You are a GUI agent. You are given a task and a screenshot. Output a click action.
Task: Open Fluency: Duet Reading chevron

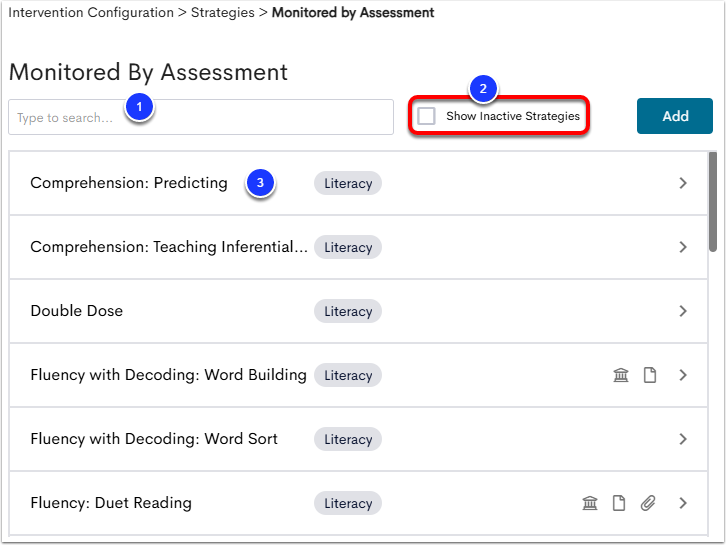[x=683, y=503]
